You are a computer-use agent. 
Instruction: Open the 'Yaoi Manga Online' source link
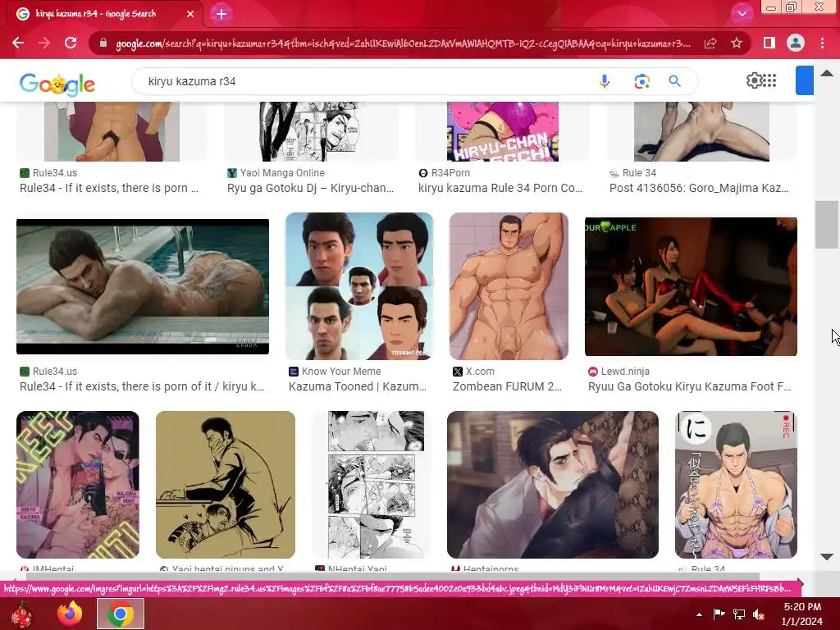(282, 173)
